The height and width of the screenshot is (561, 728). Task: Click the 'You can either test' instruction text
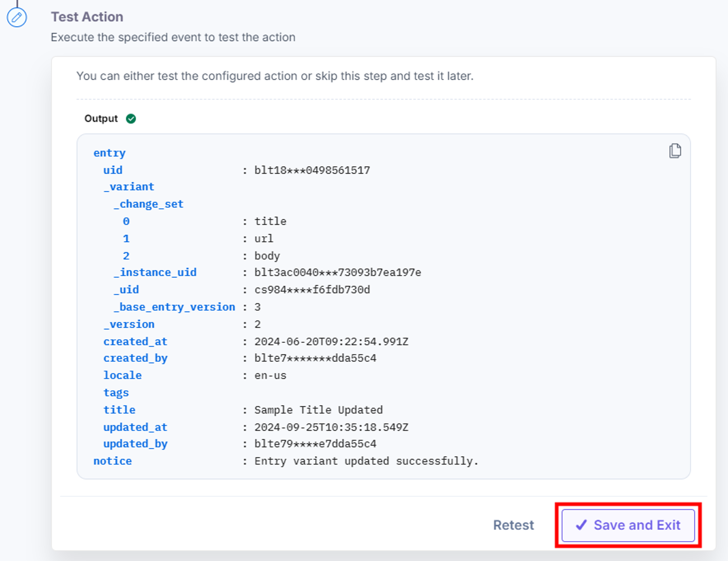pos(275,76)
